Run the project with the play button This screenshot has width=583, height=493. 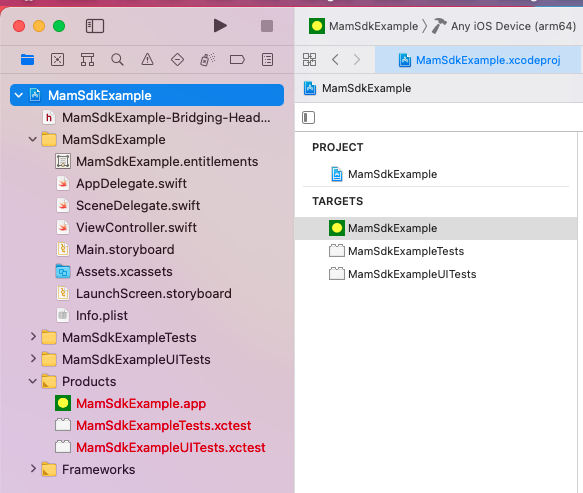pos(220,26)
